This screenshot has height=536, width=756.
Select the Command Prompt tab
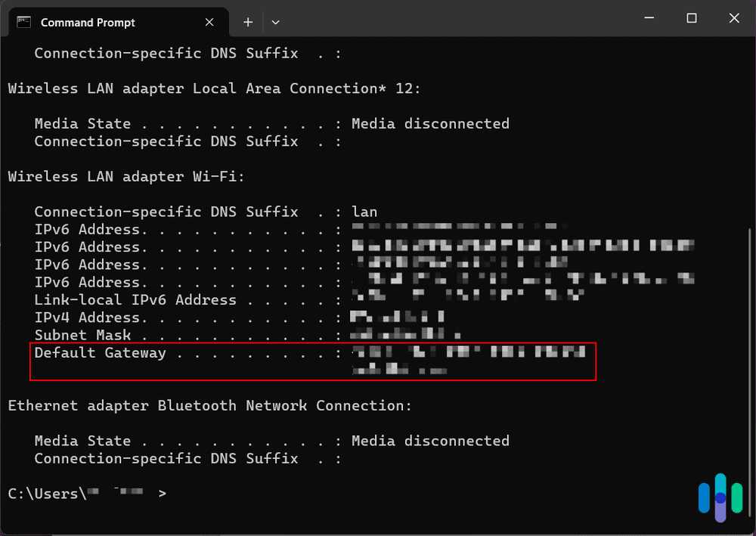tap(88, 22)
